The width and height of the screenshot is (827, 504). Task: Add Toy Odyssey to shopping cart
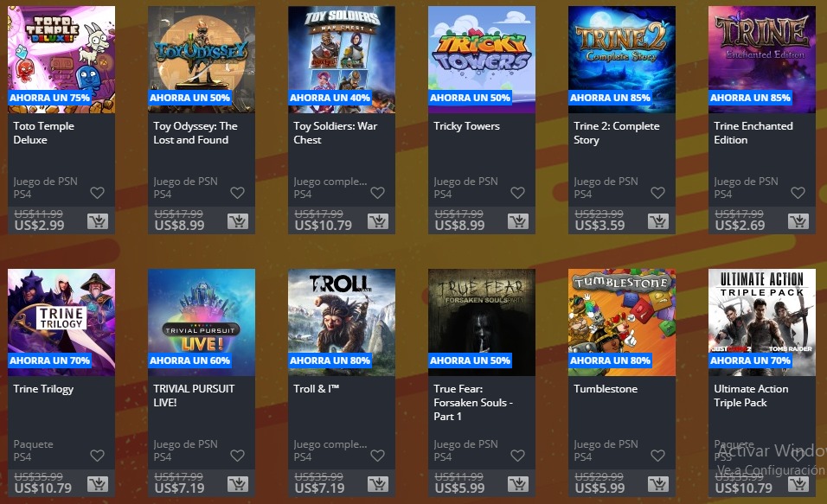[238, 221]
